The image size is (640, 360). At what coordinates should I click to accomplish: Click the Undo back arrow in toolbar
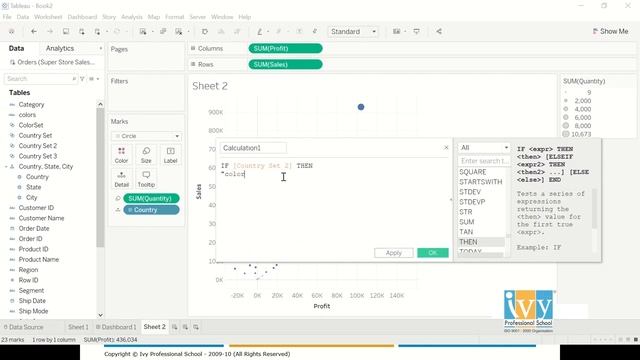click(34, 31)
